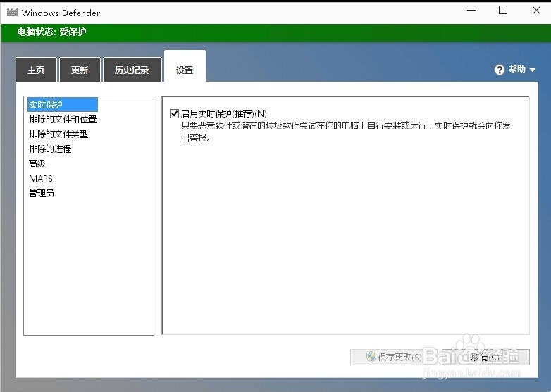This screenshot has height=392, width=551.
Task: Open 排除的进程 settings
Action: coord(50,148)
